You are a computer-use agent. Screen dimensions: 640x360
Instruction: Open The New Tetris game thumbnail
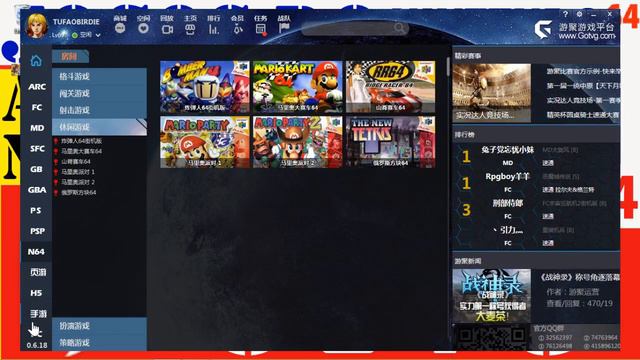[x=391, y=142]
